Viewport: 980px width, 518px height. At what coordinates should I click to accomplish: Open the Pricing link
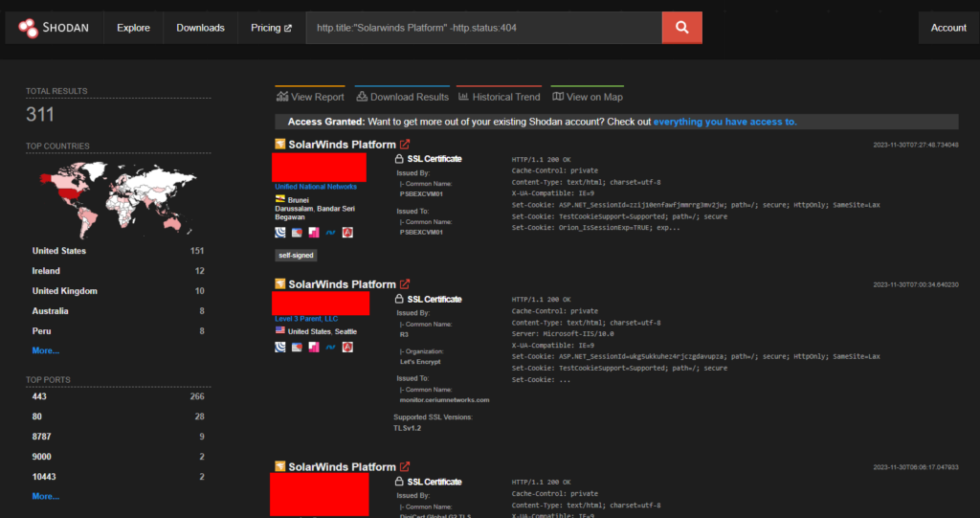(271, 28)
